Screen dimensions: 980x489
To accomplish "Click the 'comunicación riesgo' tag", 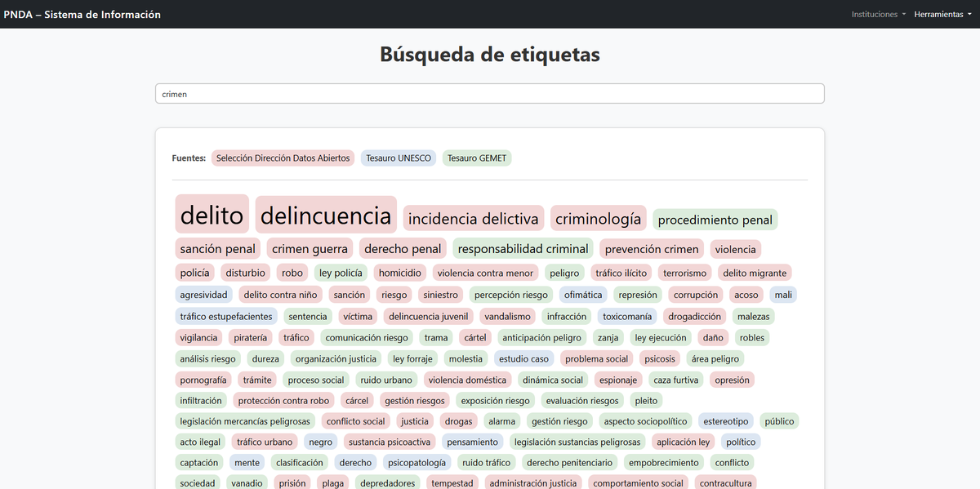I will 367,337.
